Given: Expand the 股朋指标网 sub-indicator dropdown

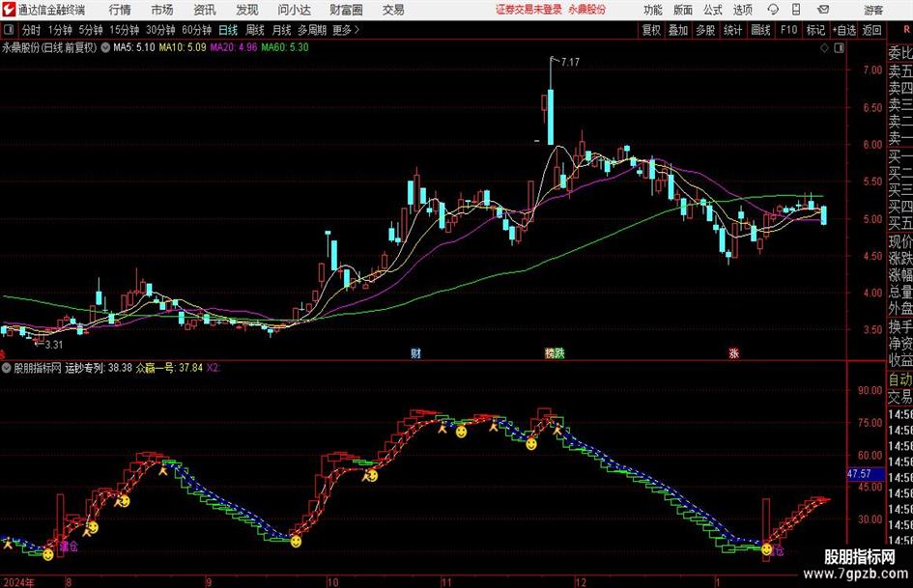Looking at the screenshot, I should pos(7,368).
